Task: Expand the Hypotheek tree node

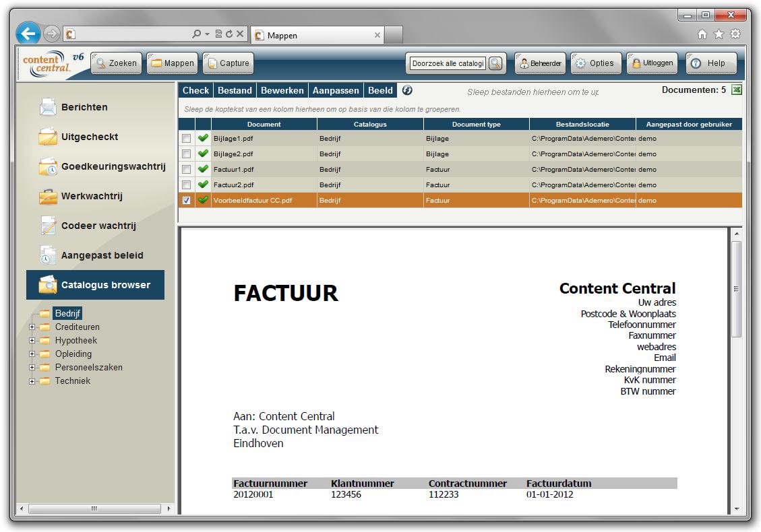Action: 32,341
